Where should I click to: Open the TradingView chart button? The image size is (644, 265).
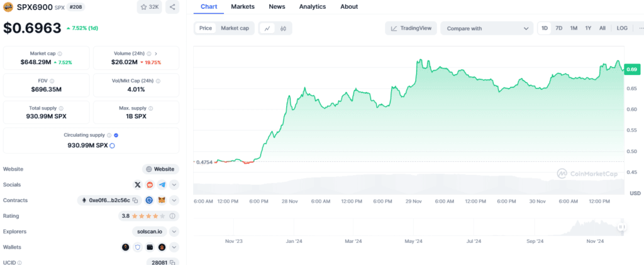pos(411,28)
